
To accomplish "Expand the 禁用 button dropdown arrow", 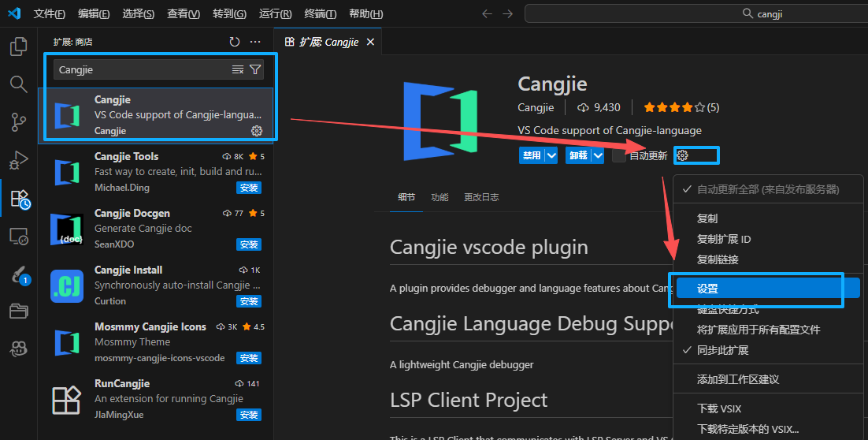I will 551,155.
